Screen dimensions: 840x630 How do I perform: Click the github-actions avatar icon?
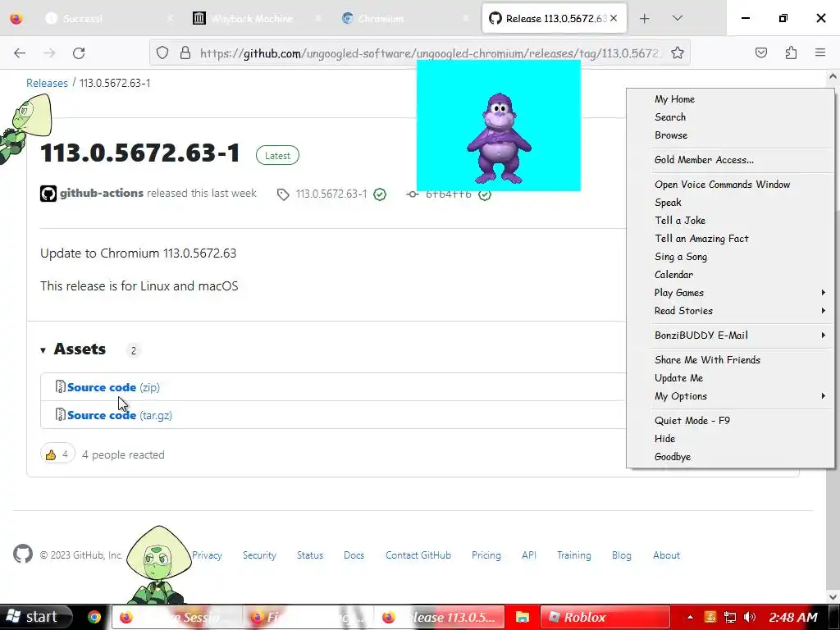pyautogui.click(x=48, y=194)
